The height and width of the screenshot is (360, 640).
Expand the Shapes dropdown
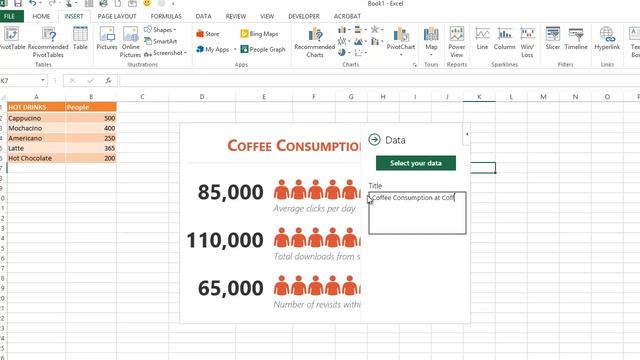coord(161,30)
